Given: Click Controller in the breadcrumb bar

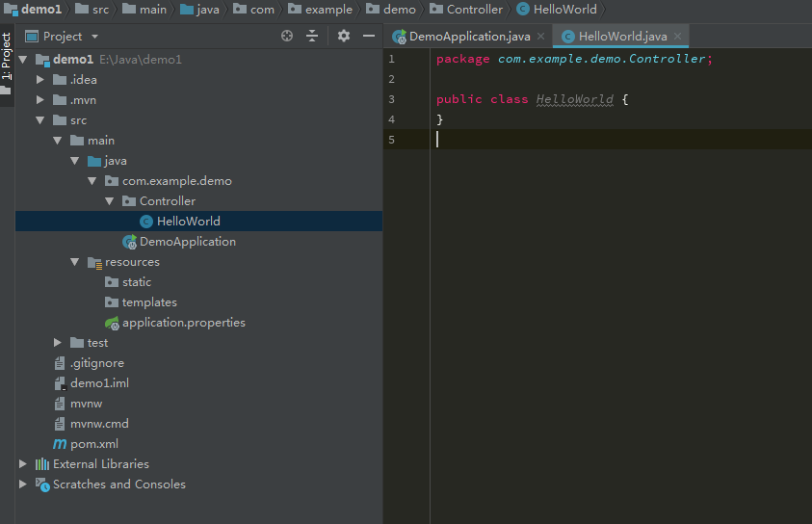Looking at the screenshot, I should (474, 10).
